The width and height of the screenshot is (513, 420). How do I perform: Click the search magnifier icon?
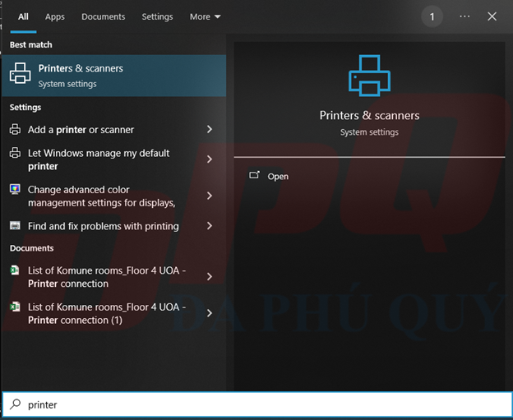15,404
